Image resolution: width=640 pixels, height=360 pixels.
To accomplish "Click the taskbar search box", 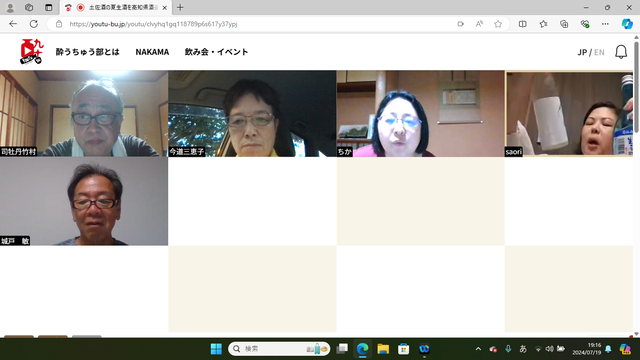I will (x=279, y=349).
